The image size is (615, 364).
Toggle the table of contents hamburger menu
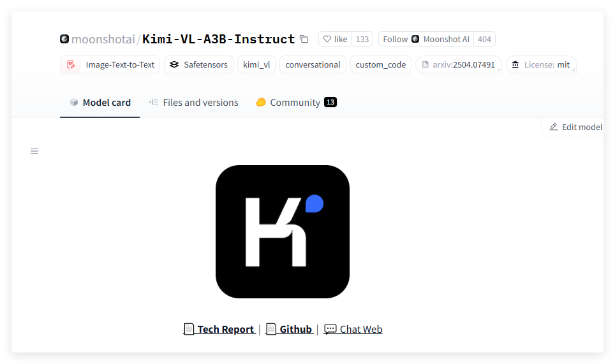34,151
